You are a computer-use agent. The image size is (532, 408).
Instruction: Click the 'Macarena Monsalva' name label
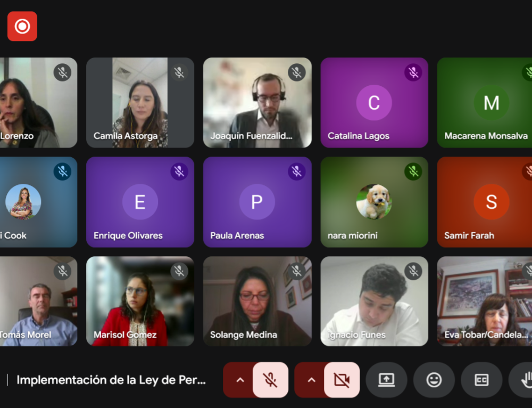click(486, 136)
